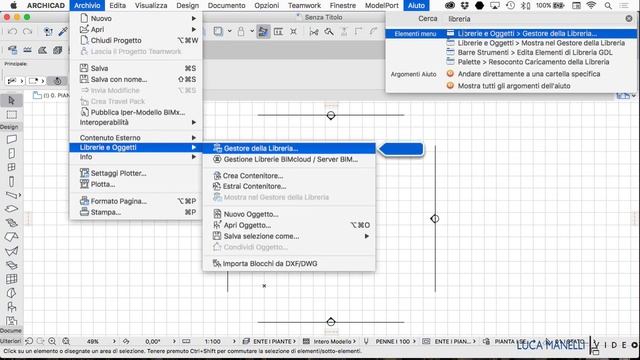Open the macOS Spotlight search icon
The width and height of the screenshot is (640, 360).
608,5
